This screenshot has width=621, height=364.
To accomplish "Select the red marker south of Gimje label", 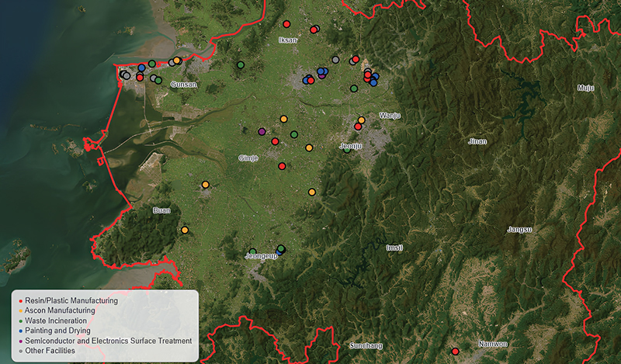I will click(x=282, y=166).
